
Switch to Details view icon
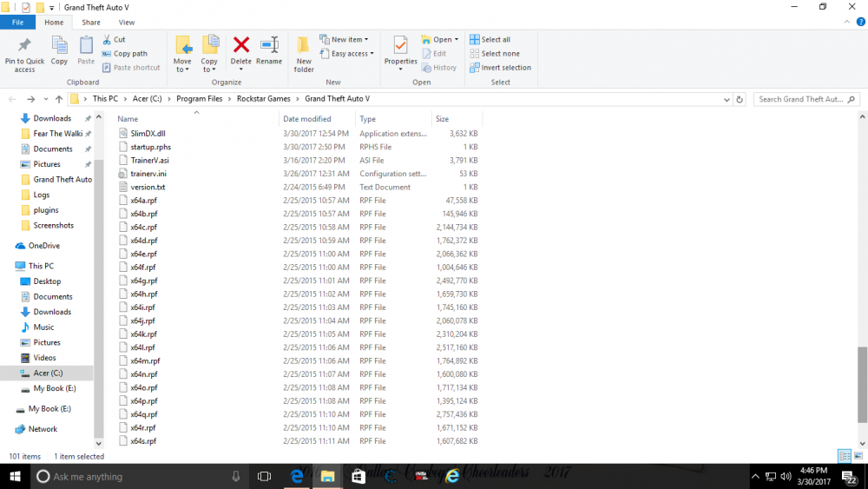(845, 456)
